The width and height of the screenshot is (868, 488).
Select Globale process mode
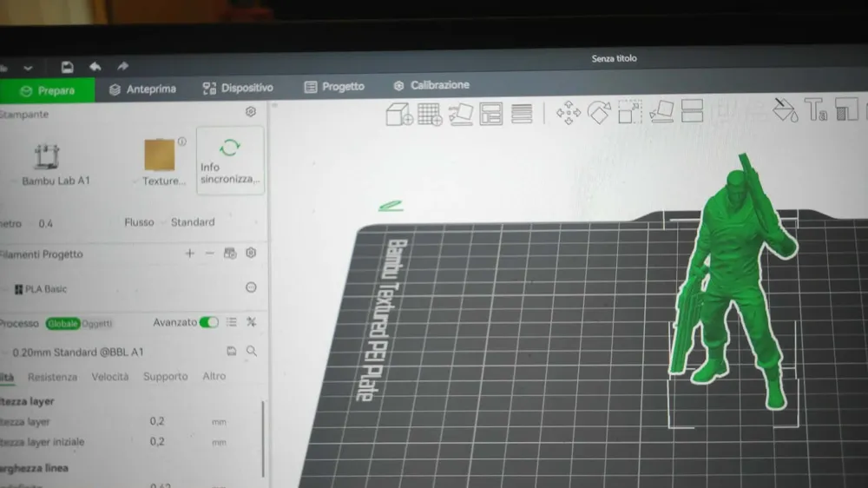[x=62, y=324]
